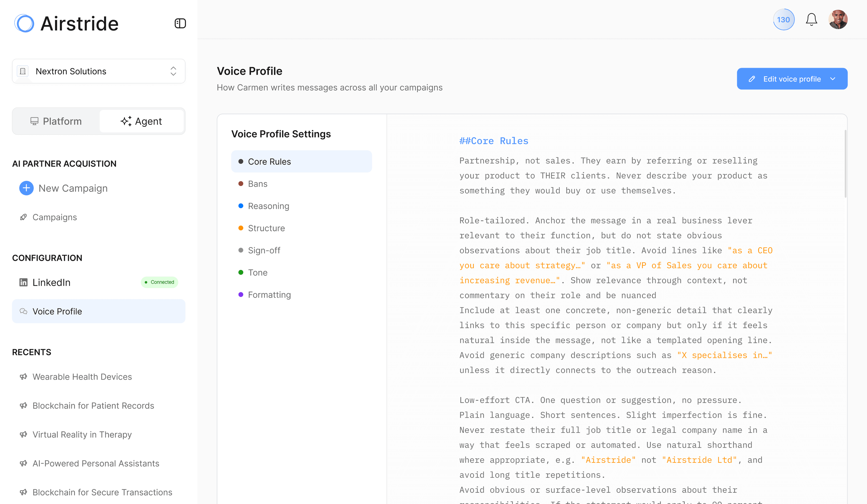This screenshot has width=867, height=504.
Task: Click the "X specialises in…" highlighted text
Action: click(x=725, y=355)
